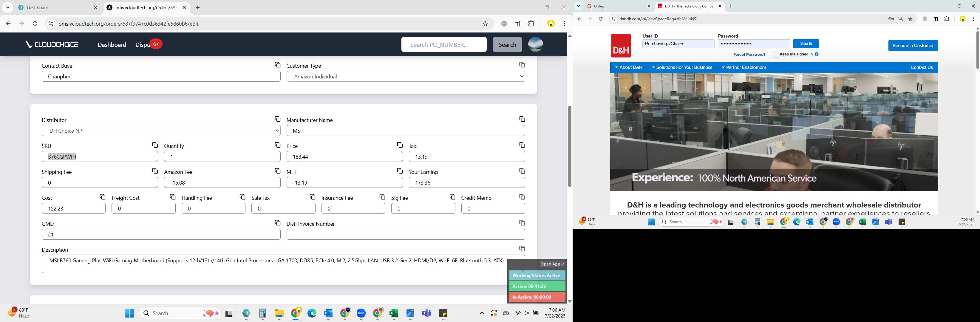Expand Partner Enablement menu
Viewport: 980px width, 322px height.
pos(744,68)
